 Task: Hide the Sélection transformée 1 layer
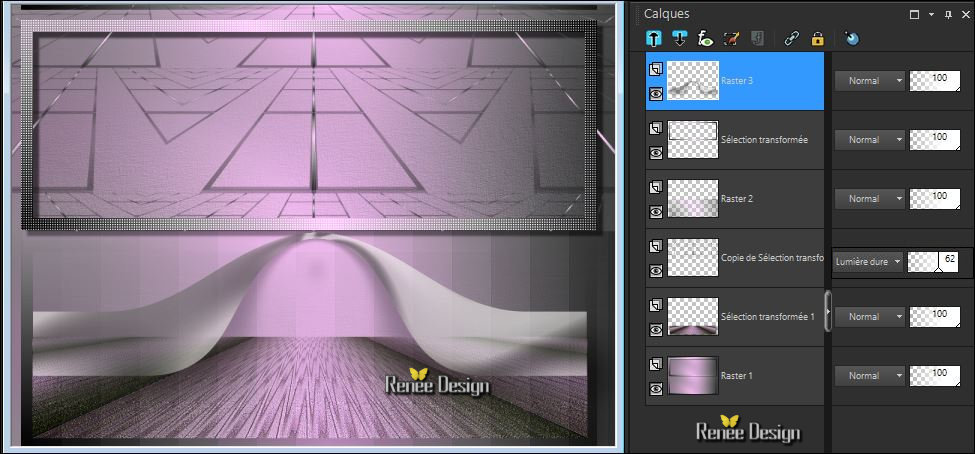pyautogui.click(x=655, y=330)
